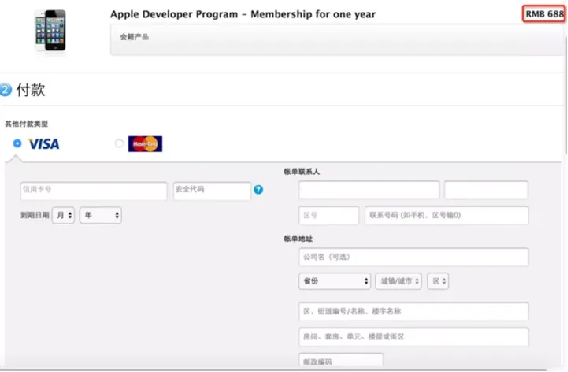Focus the security code field
Viewport: 568px width, 372px height.
point(212,191)
